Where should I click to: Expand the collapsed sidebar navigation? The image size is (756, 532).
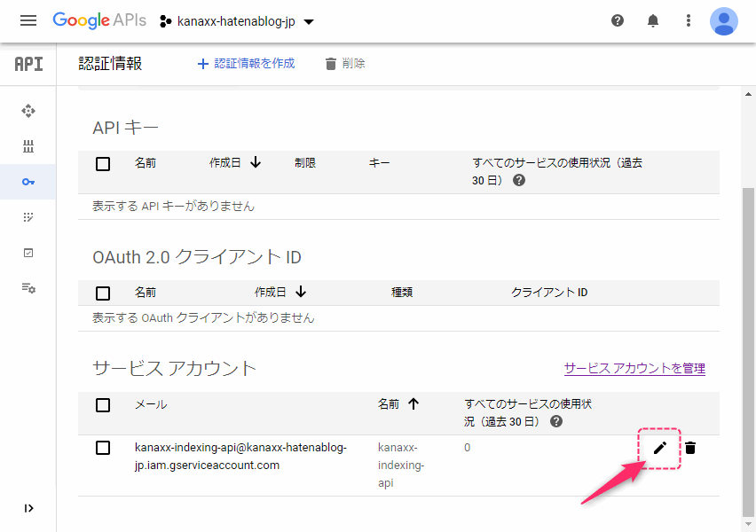[28, 508]
